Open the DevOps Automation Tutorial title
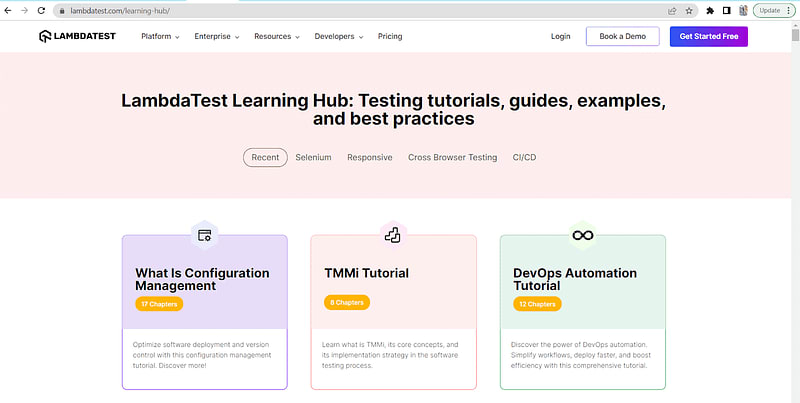Image resolution: width=800 pixels, height=403 pixels. pyautogui.click(x=574, y=280)
